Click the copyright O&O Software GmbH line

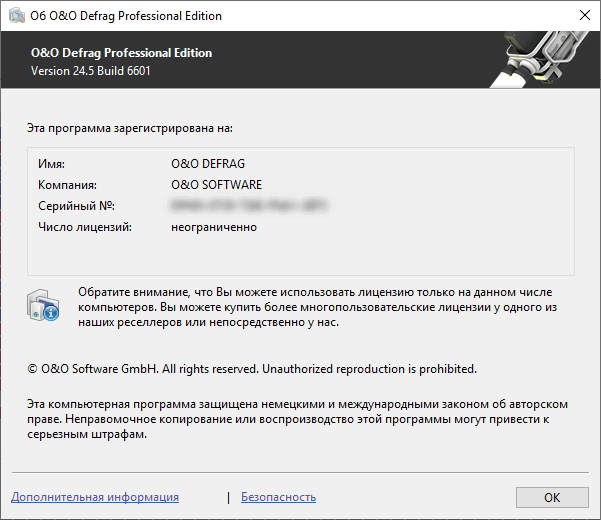pos(252,369)
